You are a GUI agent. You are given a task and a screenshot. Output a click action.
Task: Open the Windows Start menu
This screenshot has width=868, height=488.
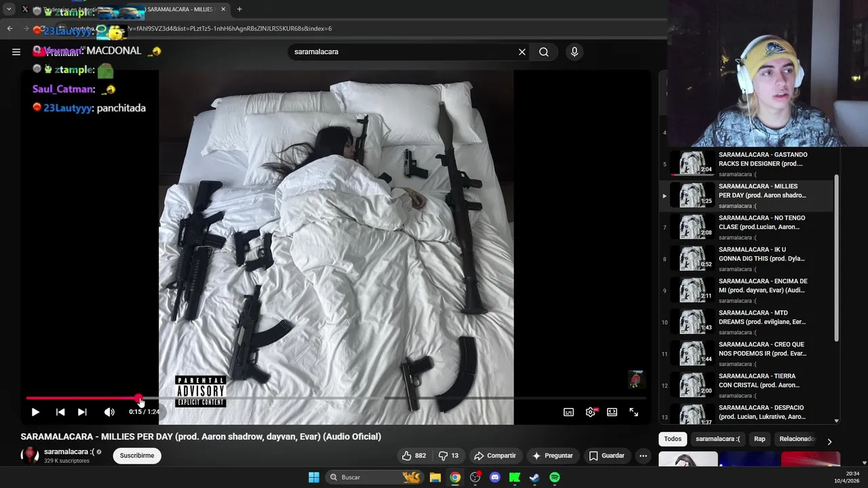314,477
